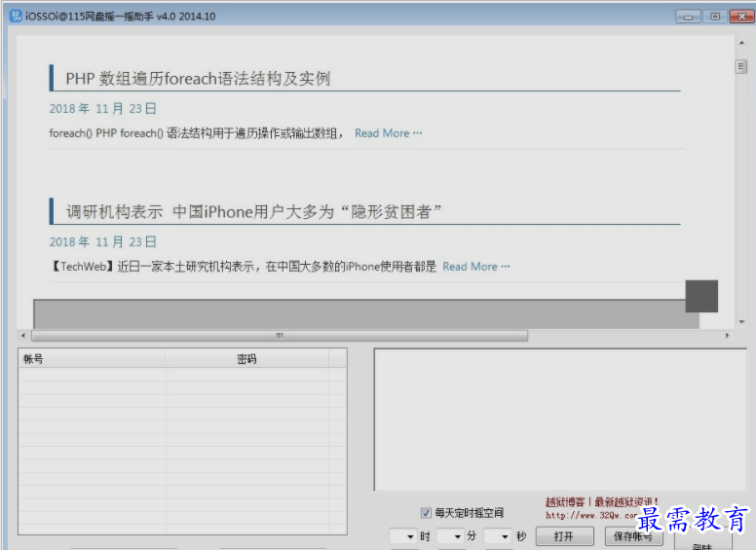Click the vertical scrollbar down arrow

(x=741, y=321)
